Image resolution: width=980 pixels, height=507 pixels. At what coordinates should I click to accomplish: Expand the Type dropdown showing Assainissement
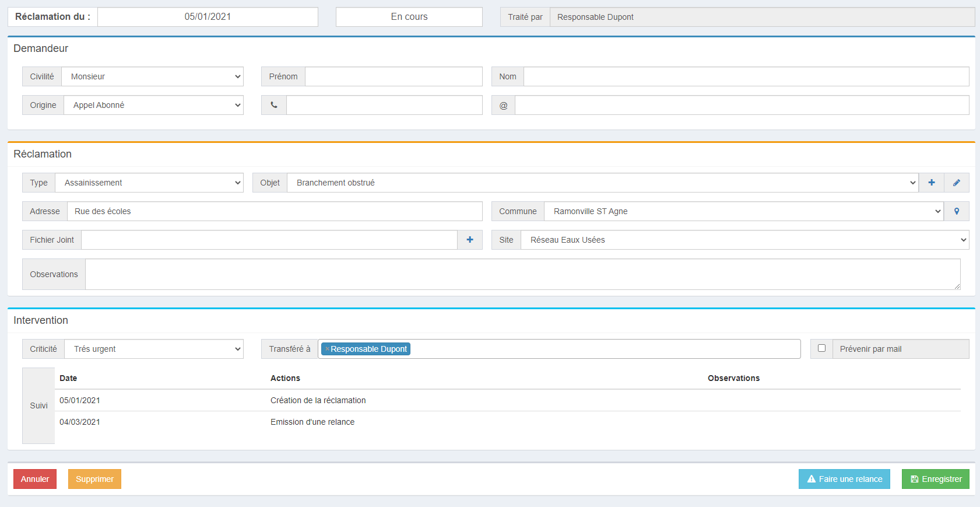149,183
